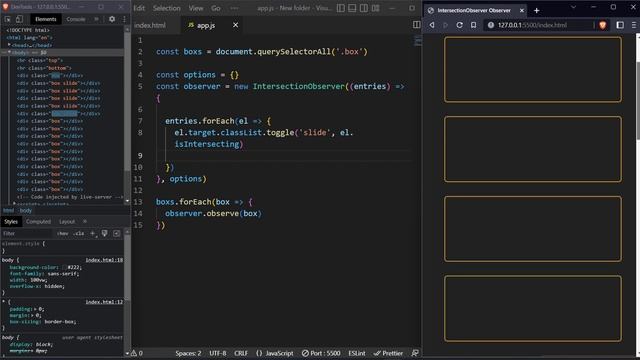The width and height of the screenshot is (640, 360).
Task: Open VS Code customize layout icon
Action: (376, 8)
